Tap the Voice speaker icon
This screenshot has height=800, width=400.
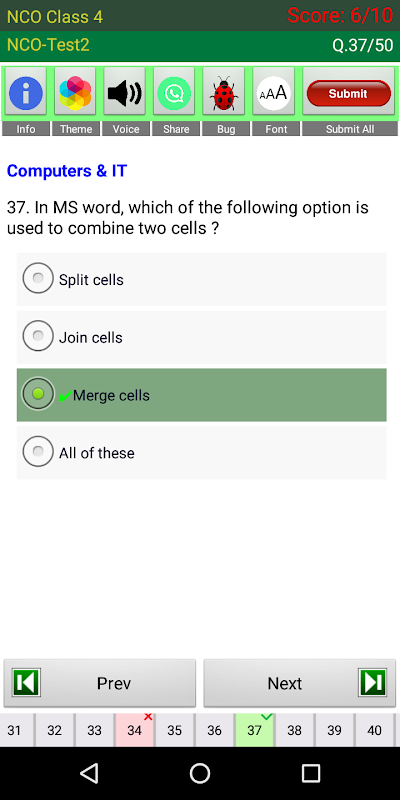(x=124, y=93)
